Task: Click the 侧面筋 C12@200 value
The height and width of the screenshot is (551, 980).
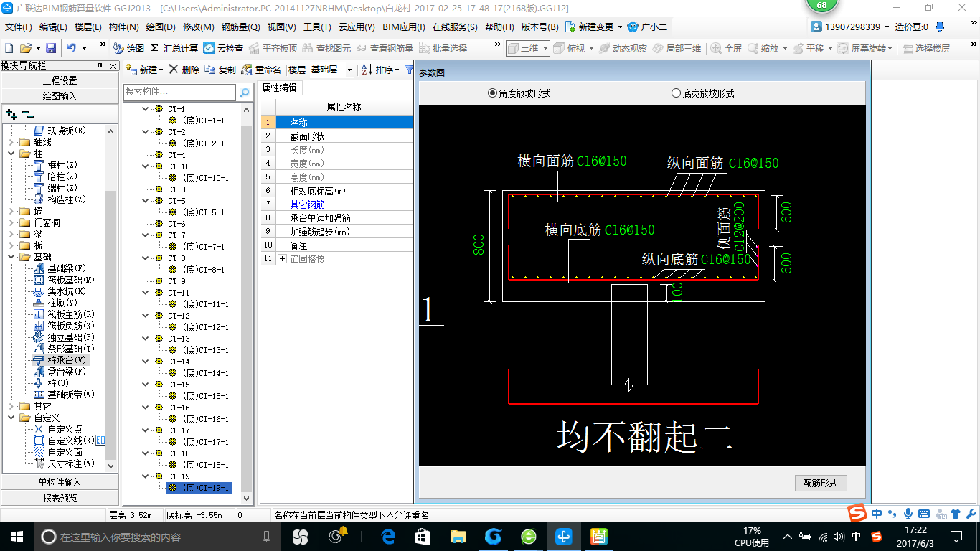Action: pyautogui.click(x=738, y=227)
